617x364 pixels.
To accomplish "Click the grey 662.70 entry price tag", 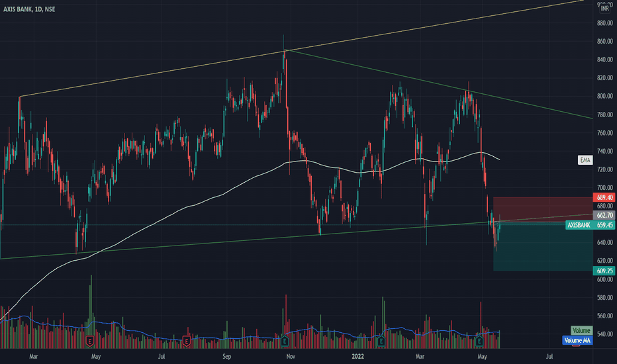I will 604,215.
